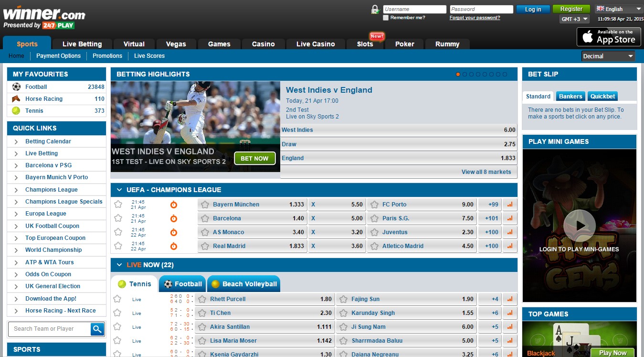Favourite the AS Monaco match row star
This screenshot has height=357, width=644.
click(x=118, y=232)
